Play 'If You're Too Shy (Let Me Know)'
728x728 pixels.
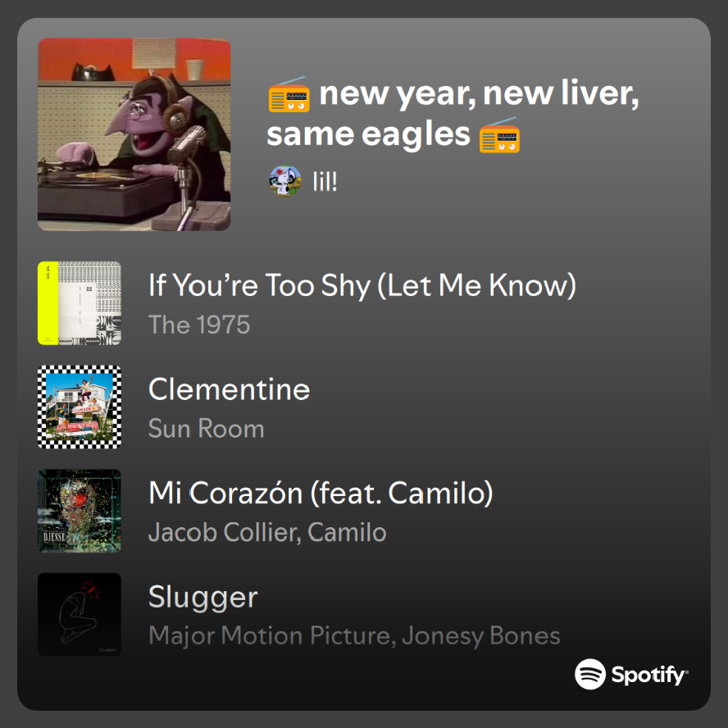pyautogui.click(x=362, y=286)
